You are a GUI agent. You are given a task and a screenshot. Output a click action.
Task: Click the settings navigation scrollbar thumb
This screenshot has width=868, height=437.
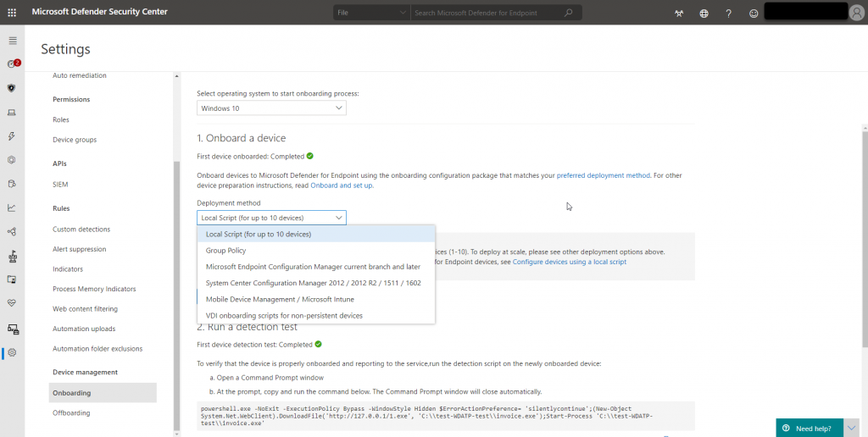tap(176, 295)
